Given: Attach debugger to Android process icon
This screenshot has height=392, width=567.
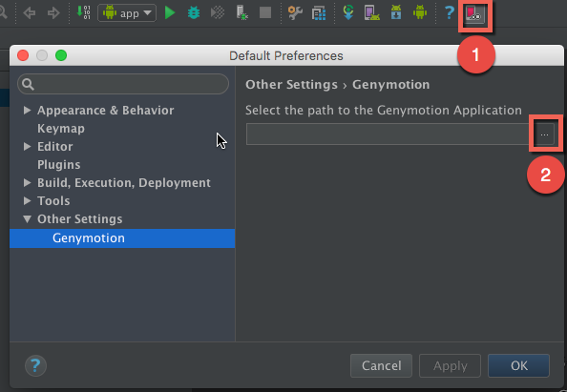Looking at the screenshot, I should click(241, 12).
